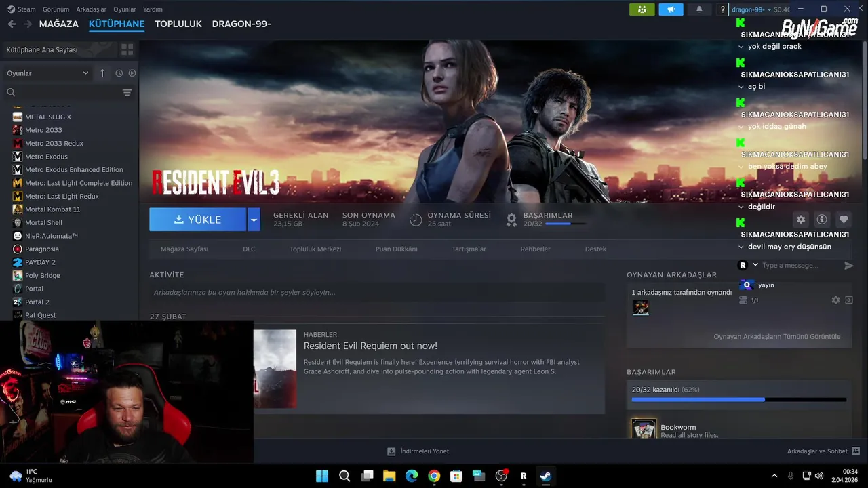Toggle the ready-to-play filter icon

pyautogui.click(x=132, y=73)
